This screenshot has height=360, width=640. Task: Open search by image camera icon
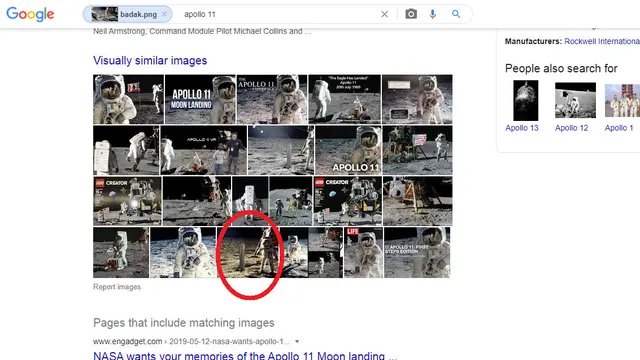click(x=411, y=14)
